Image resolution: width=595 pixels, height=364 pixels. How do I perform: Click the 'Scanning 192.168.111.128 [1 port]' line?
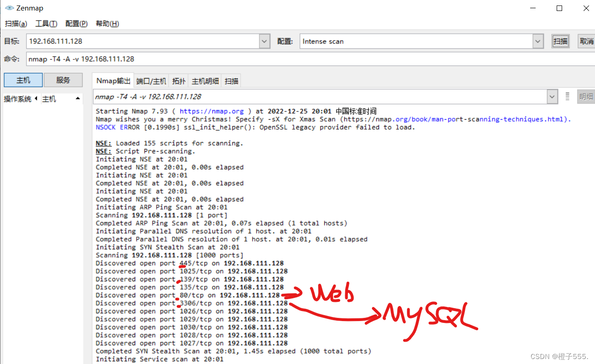click(x=162, y=215)
